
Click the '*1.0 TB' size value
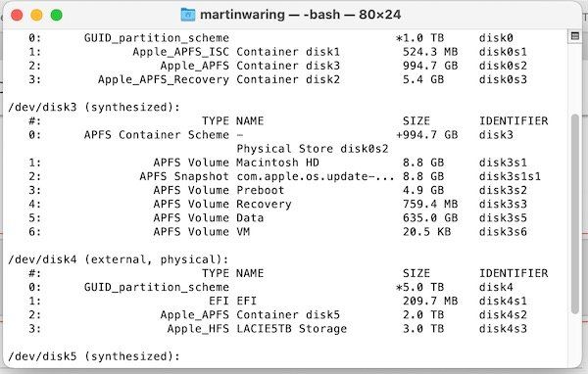point(420,38)
